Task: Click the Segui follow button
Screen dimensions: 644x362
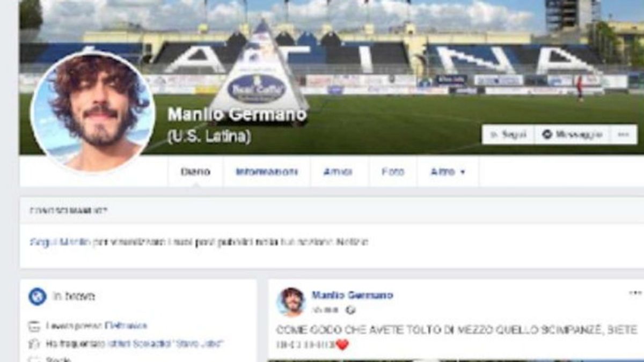Action: point(508,135)
